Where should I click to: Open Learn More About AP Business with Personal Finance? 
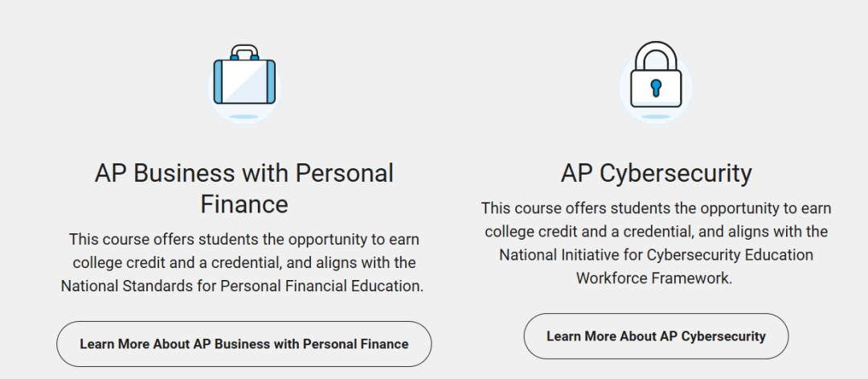pos(244,344)
